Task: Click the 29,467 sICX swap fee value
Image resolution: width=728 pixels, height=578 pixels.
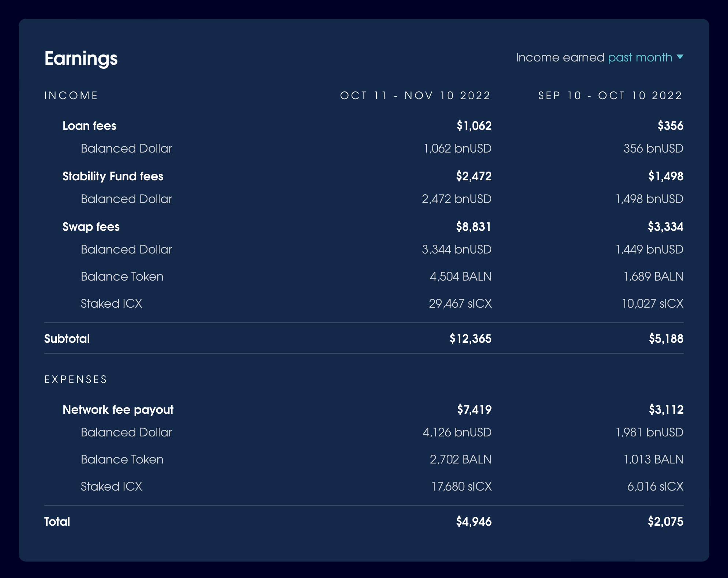Action: (x=460, y=304)
